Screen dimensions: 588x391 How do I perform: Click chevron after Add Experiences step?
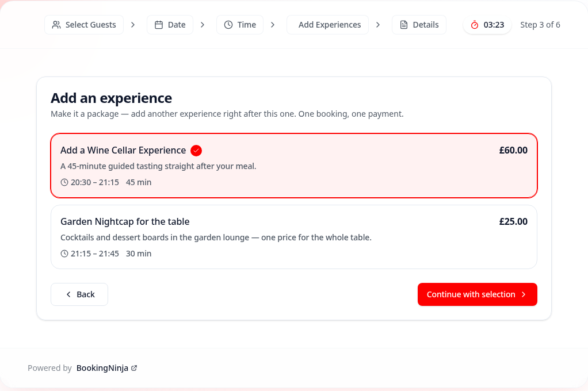[378, 25]
